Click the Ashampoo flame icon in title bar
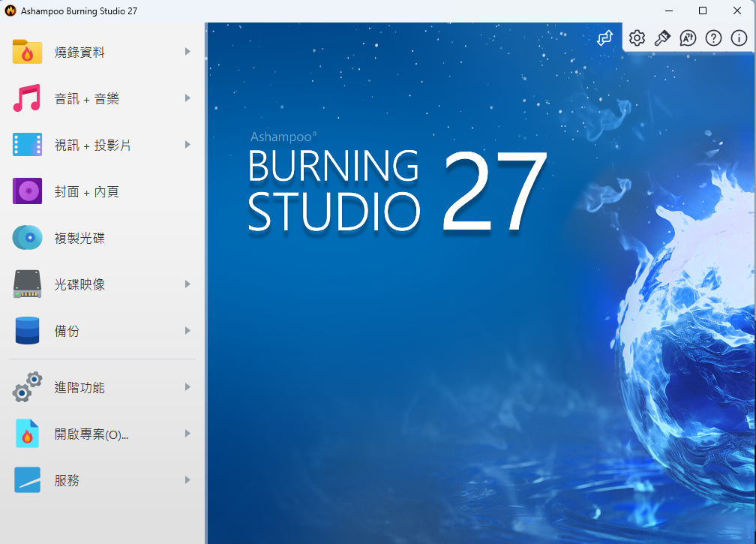 pyautogui.click(x=10, y=11)
